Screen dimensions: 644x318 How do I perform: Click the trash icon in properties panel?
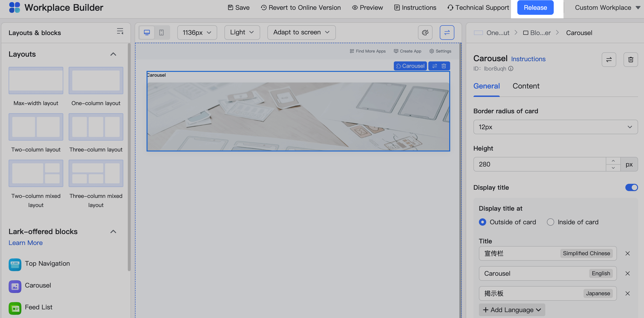pyautogui.click(x=631, y=60)
